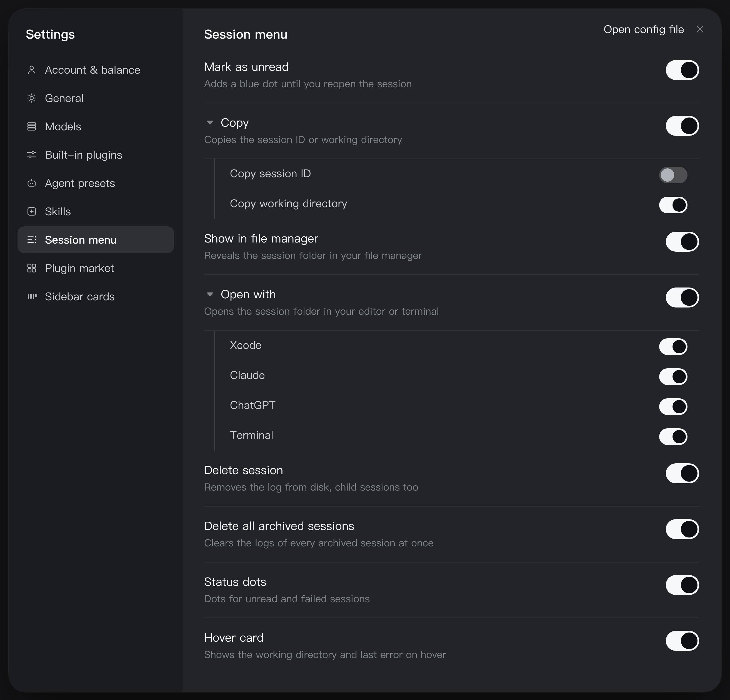This screenshot has width=730, height=700.
Task: Turn off Mark as unread
Action: coord(682,70)
